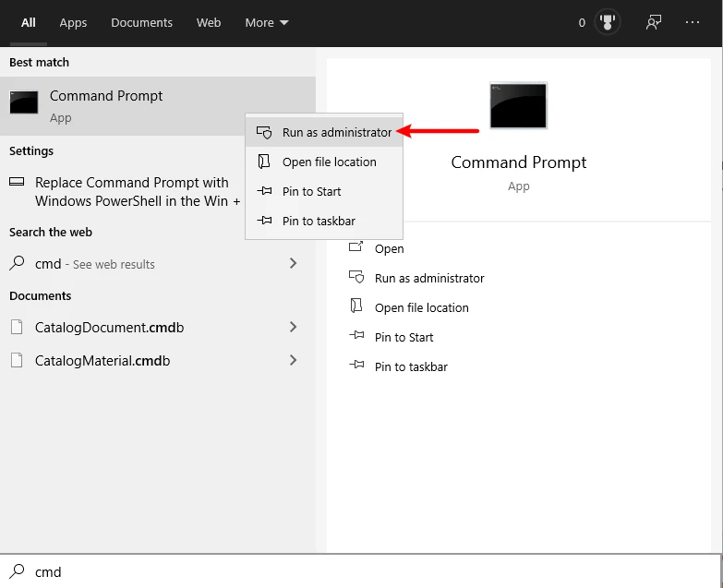Click pin icon next to preview Pin to taskbar

tap(356, 365)
